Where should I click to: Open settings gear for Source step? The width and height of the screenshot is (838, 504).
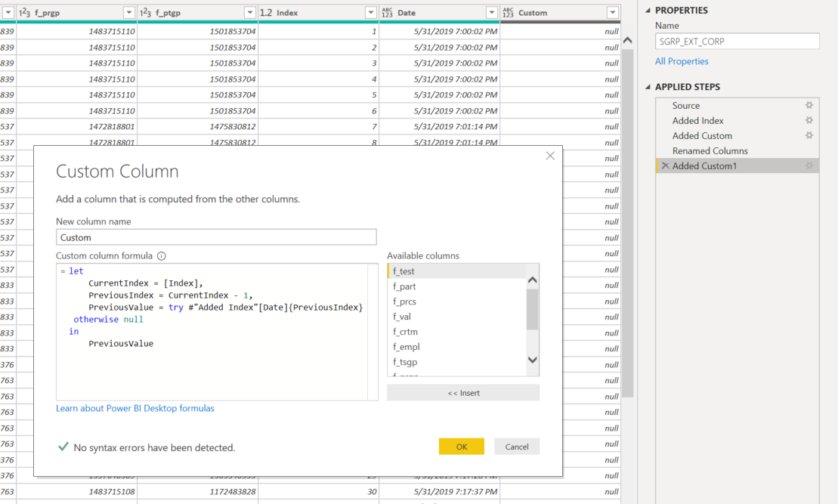point(809,105)
